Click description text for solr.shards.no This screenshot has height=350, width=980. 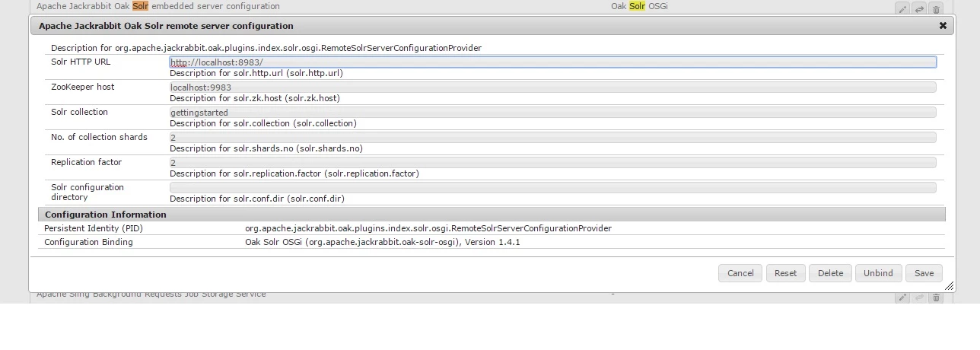tap(266, 148)
